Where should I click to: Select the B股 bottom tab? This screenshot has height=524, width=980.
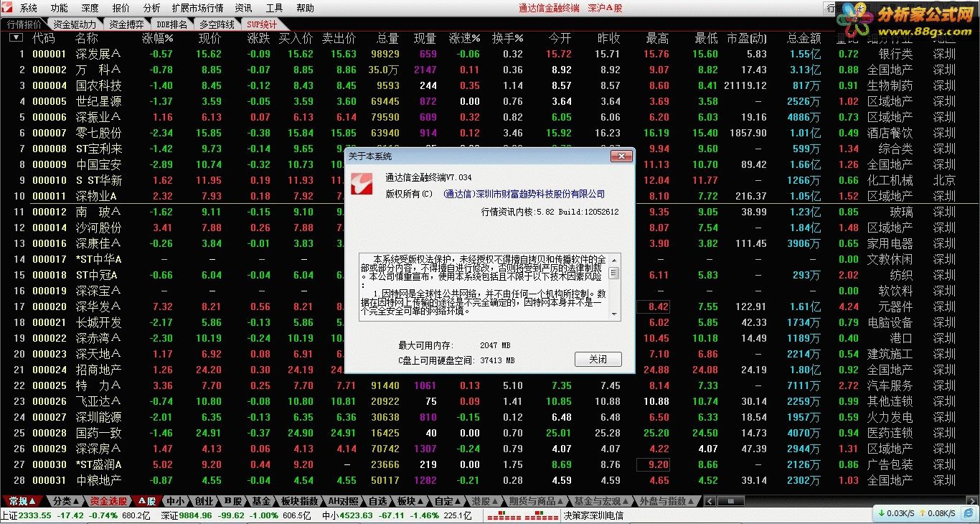233,501
